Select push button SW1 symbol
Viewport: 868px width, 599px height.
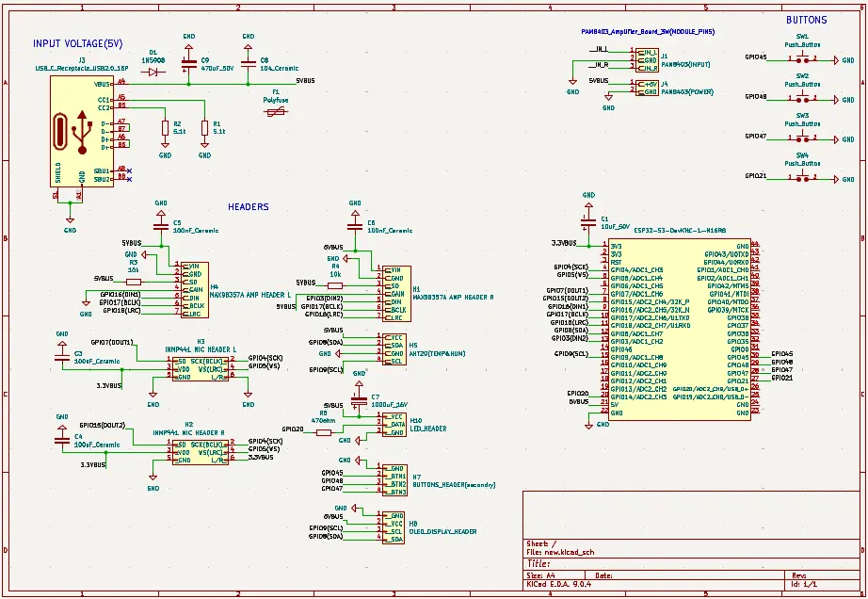[x=802, y=59]
